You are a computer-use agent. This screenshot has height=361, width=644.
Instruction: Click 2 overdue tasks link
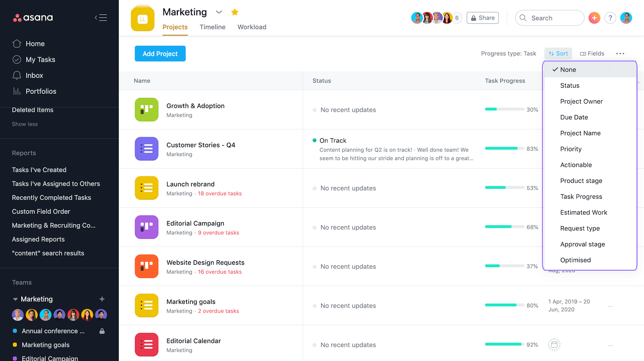click(x=218, y=311)
